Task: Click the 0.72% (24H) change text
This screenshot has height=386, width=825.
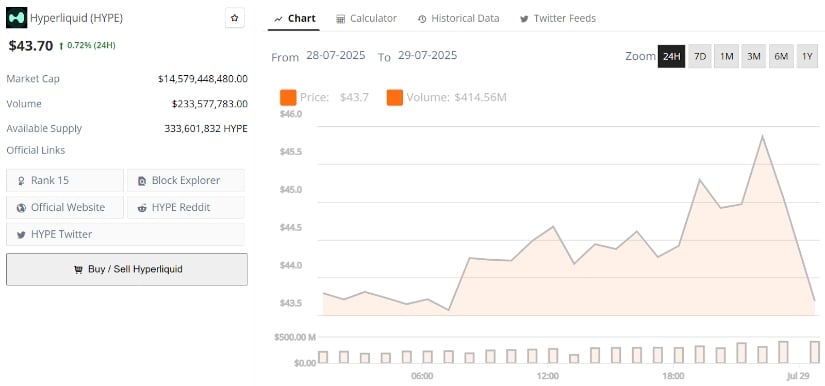Action: 91,46
